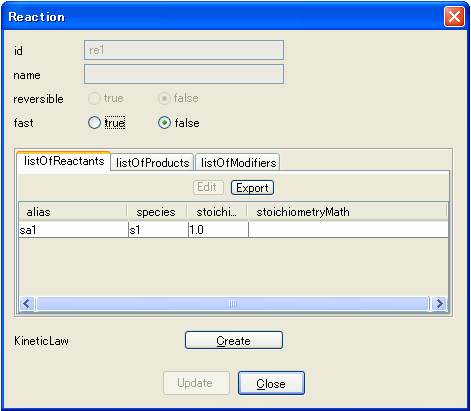Image resolution: width=471 pixels, height=411 pixels.
Task: Click the Close button
Action: click(x=271, y=383)
